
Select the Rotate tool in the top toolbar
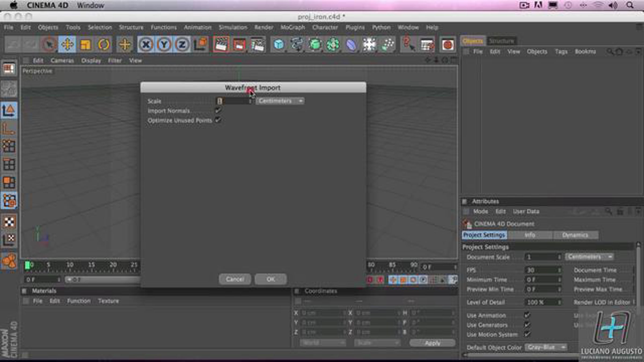coord(104,44)
